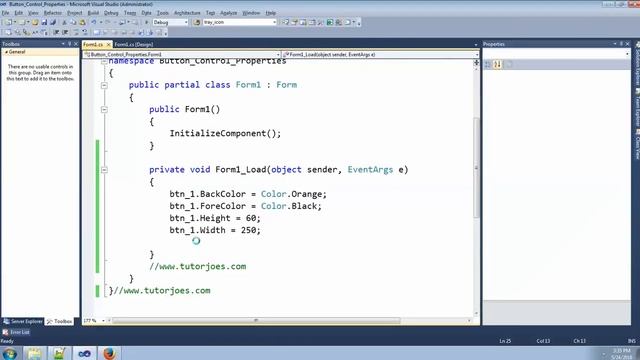Viewport: 640px width, 360px height.
Task: Click the Alphabetical sort icon in Properties
Action: click(x=497, y=64)
